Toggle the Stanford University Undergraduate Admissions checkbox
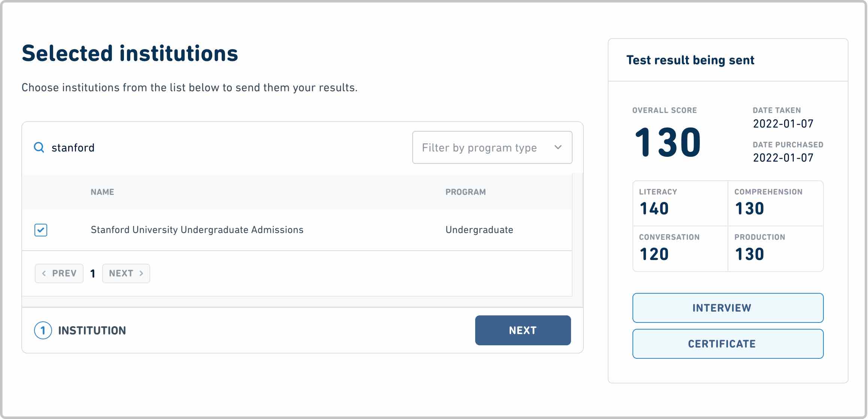868x419 pixels. pos(41,228)
